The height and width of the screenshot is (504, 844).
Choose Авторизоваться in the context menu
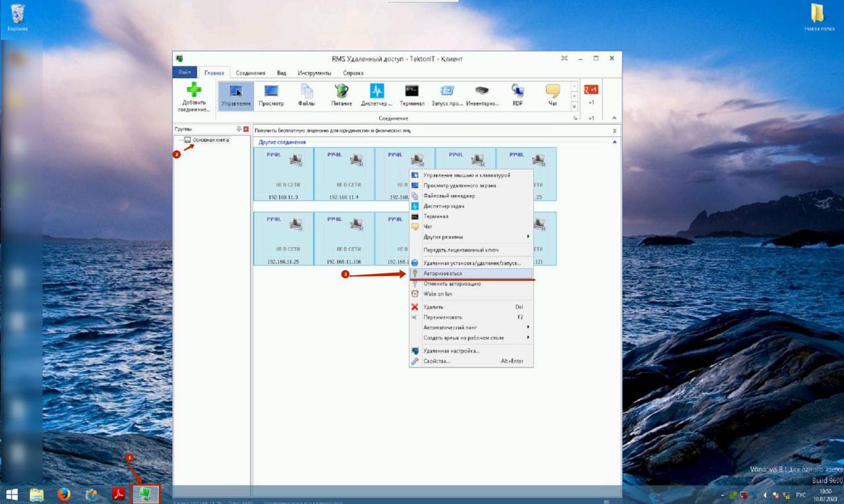point(442,273)
